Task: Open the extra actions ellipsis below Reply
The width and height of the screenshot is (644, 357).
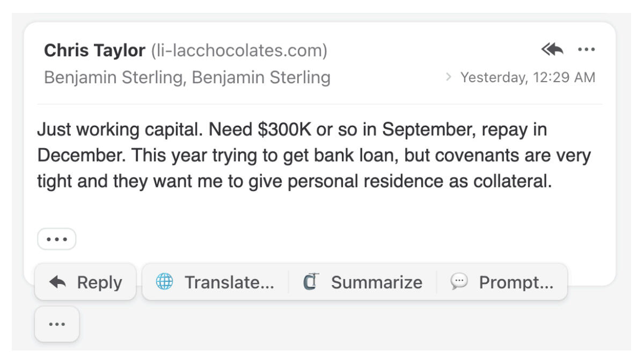Action: tap(57, 324)
